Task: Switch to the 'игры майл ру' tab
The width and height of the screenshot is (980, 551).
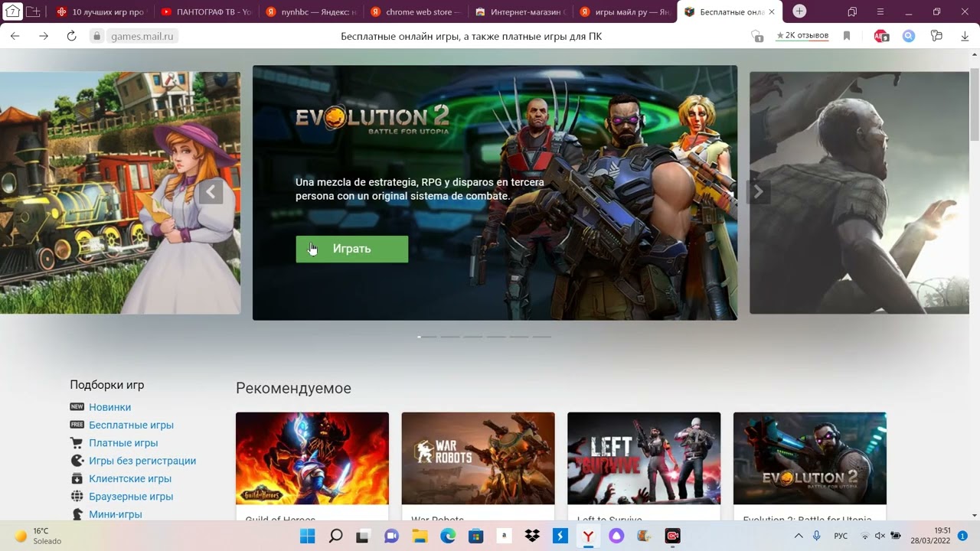Action: pyautogui.click(x=625, y=12)
